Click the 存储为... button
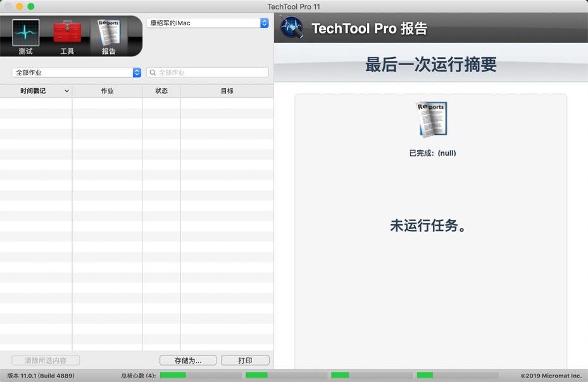Viewport: 588px width, 382px height. [188, 360]
